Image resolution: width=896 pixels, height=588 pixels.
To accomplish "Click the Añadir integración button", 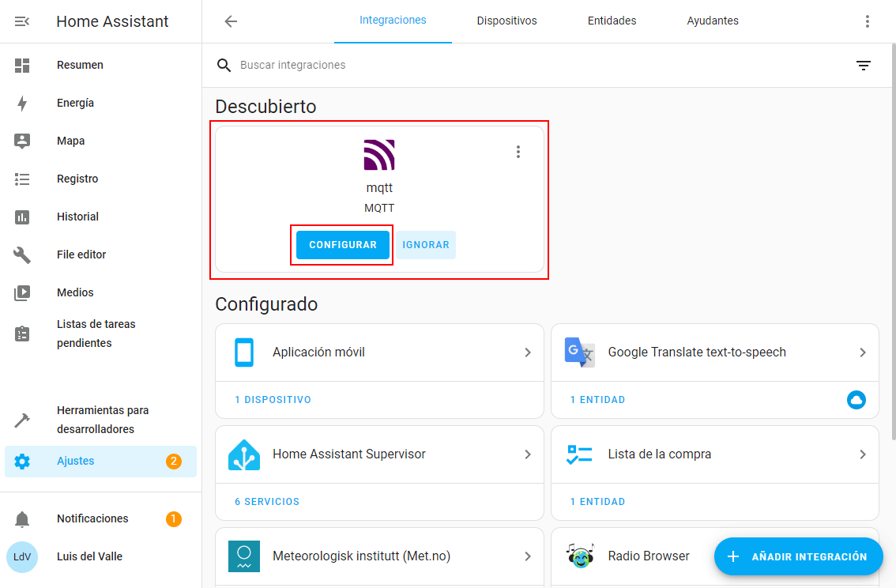I will (798, 556).
